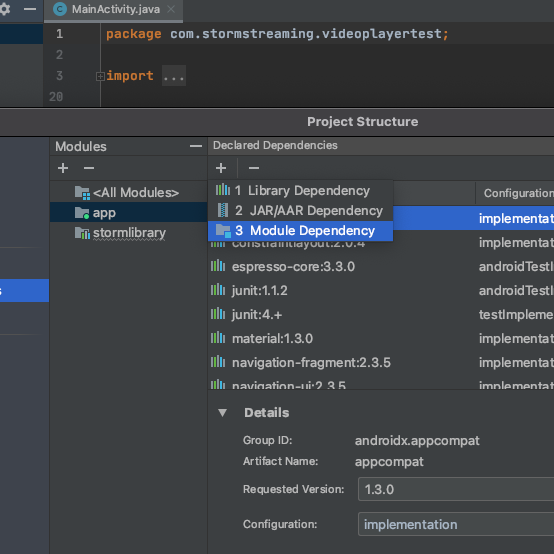Click library icon next to espresso-core:3.3.0
The height and width of the screenshot is (554, 554).
[218, 266]
